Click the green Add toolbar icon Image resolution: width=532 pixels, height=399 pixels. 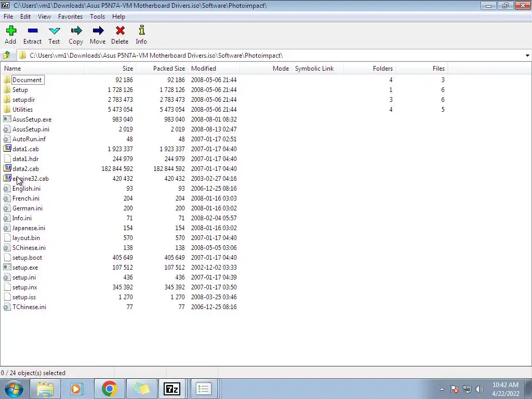pos(11,31)
